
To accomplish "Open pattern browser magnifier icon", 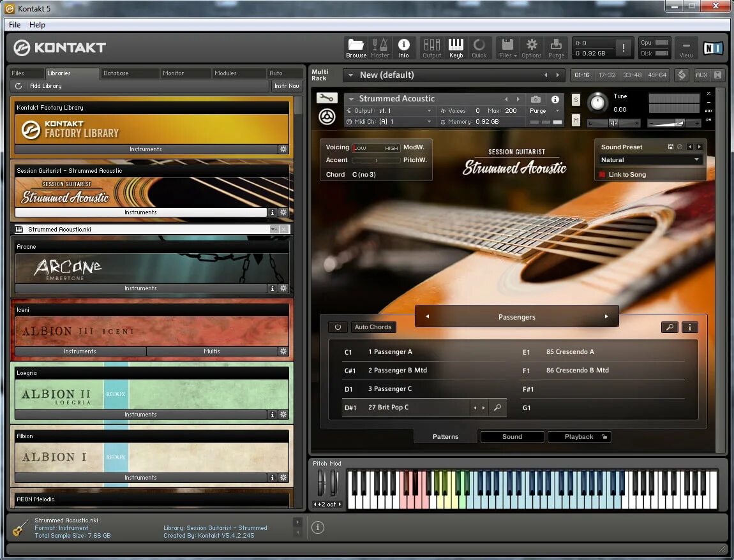I will click(x=670, y=327).
